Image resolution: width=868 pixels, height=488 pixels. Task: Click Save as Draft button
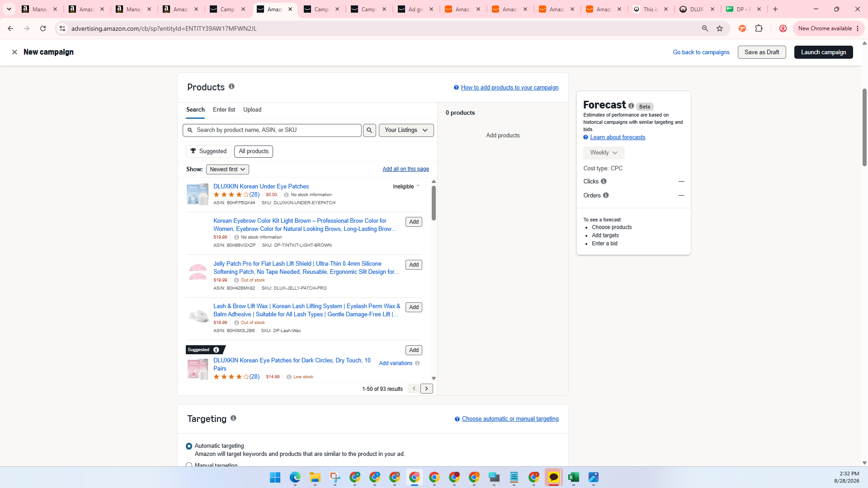pos(762,52)
